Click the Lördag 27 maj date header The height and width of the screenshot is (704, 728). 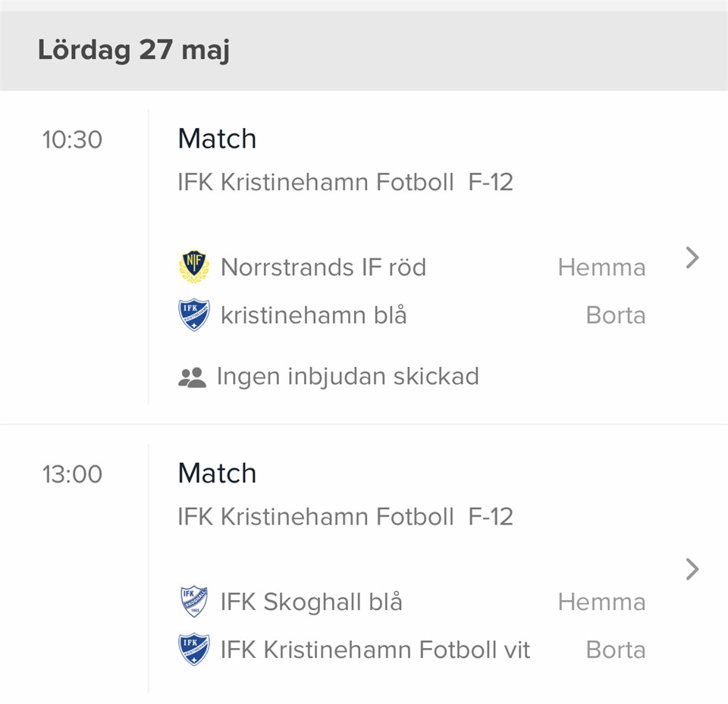[x=133, y=50]
